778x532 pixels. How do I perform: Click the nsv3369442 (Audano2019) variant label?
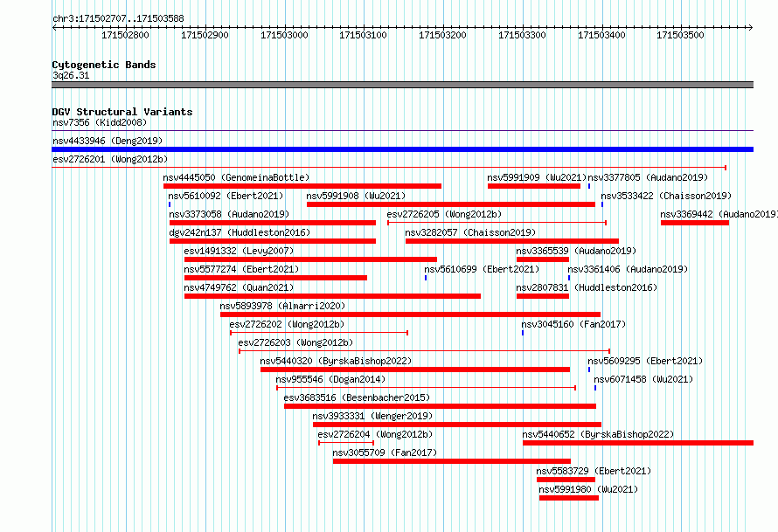click(x=719, y=214)
